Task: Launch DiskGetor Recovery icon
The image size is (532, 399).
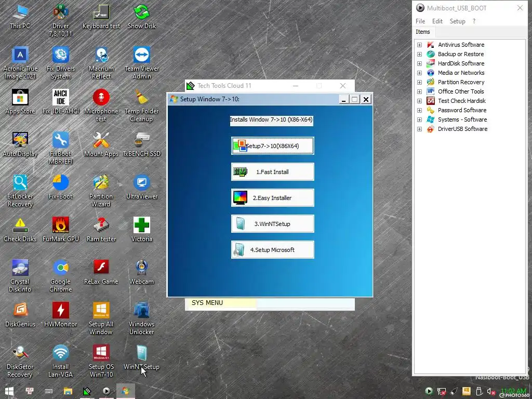Action: tap(20, 362)
